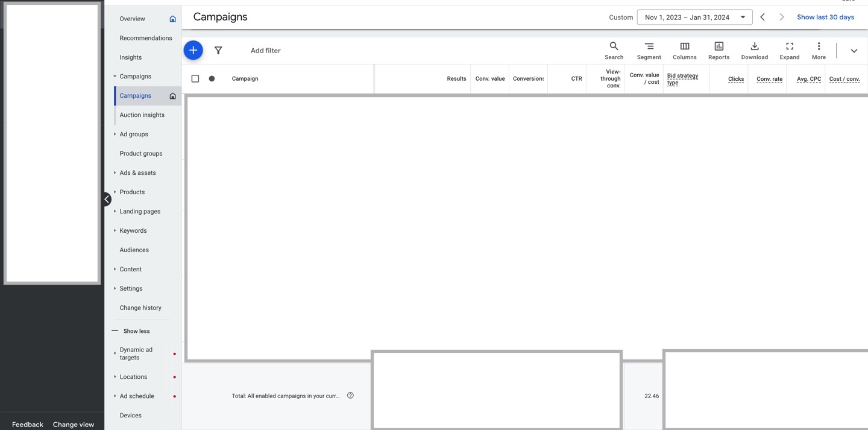The height and width of the screenshot is (430, 868).
Task: Open the Columns editor
Action: [x=684, y=50]
